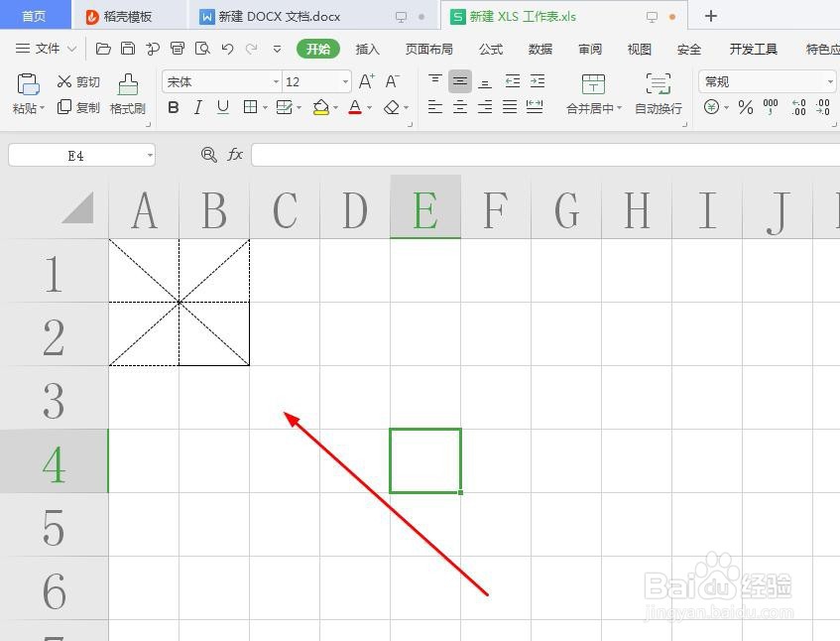Cut selection with the scissors icon
Screen dimensions: 840x641
pos(64,81)
